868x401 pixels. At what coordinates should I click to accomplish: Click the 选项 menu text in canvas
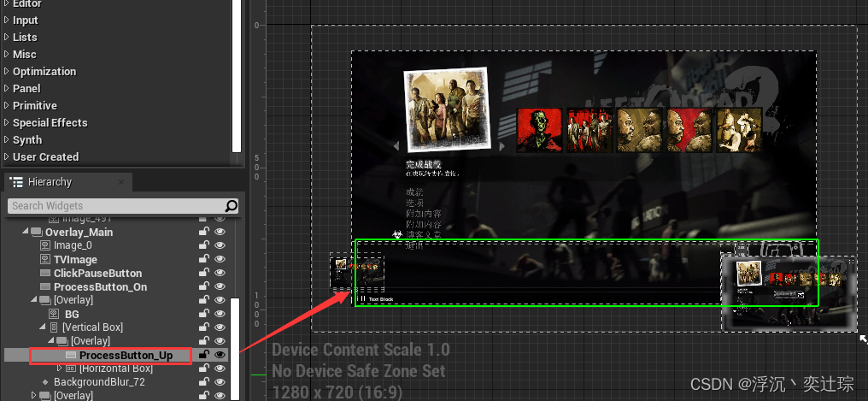tap(414, 203)
